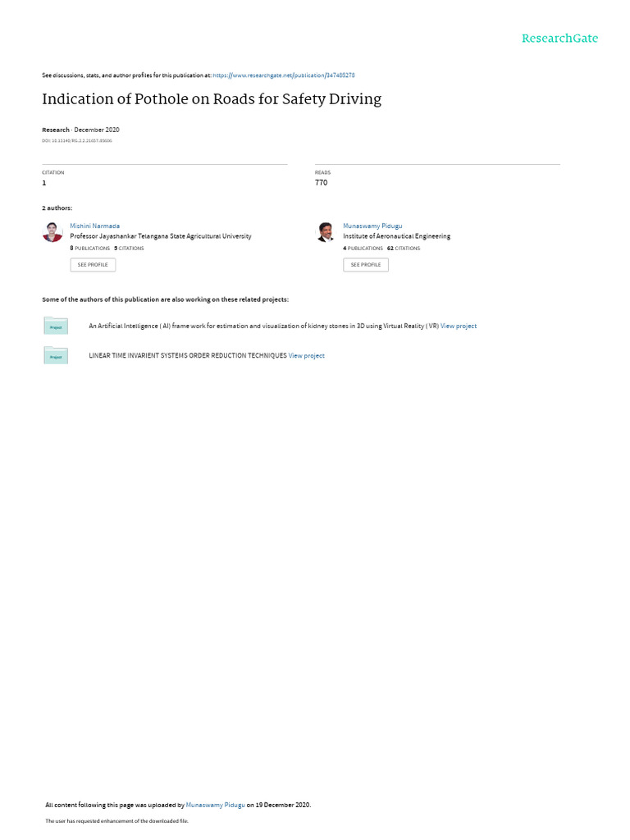
Task: Open Mishini Narmada author name link
Action: point(95,226)
